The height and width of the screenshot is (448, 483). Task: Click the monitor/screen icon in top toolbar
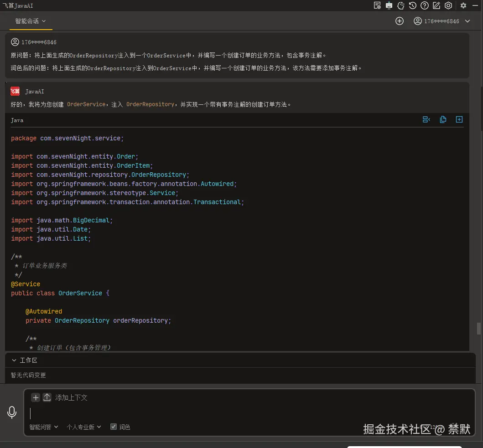click(389, 5)
